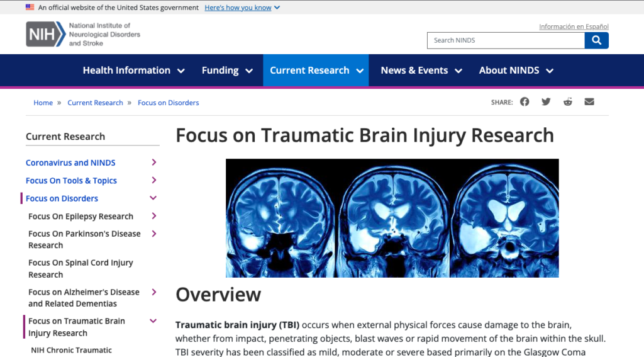Expand Coronavirus and NINDS arrow

tap(154, 162)
